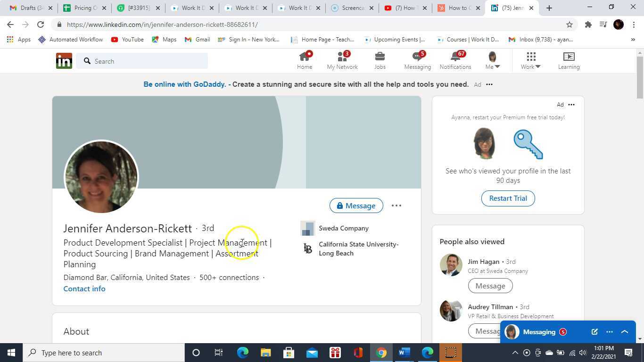This screenshot has height=362, width=644.
Task: Check Notifications via the bell icon
Action: [454, 60]
